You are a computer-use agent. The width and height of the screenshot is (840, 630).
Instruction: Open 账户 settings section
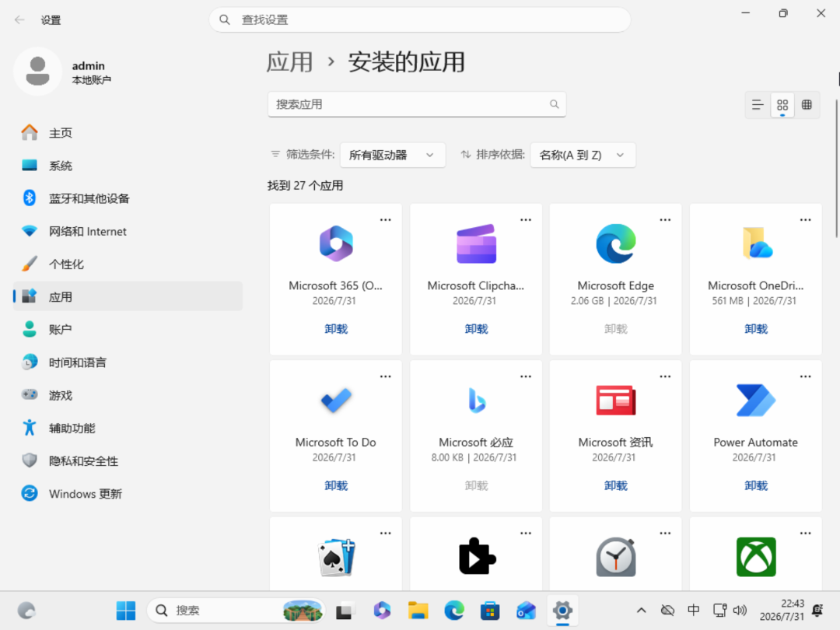[128, 330]
